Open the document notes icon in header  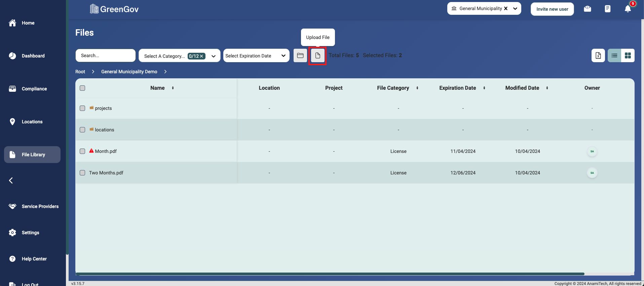pos(607,9)
